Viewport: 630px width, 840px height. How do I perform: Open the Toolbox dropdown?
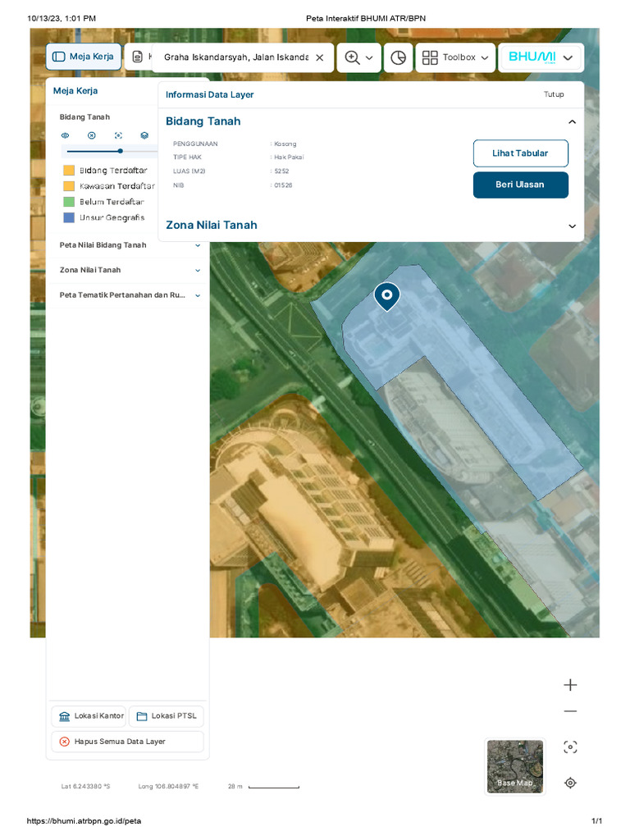pos(455,57)
